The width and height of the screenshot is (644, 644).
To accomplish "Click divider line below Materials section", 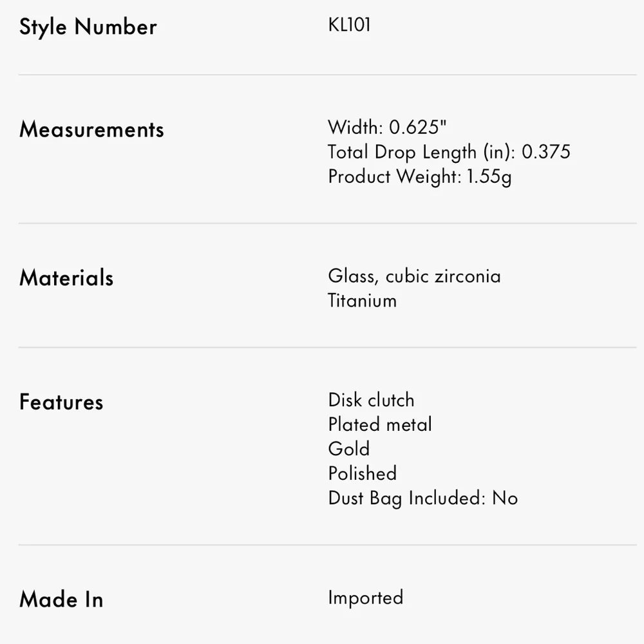I will [327, 347].
